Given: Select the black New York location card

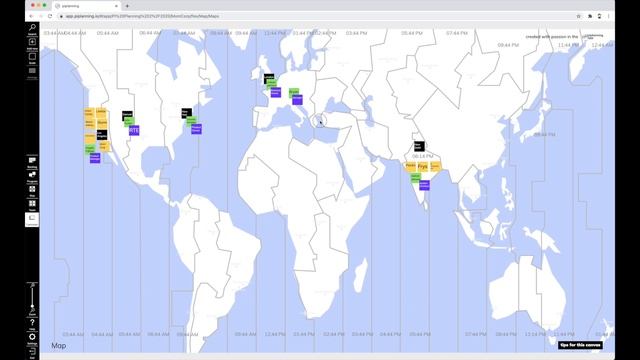Looking at the screenshot, I should pyautogui.click(x=187, y=113).
